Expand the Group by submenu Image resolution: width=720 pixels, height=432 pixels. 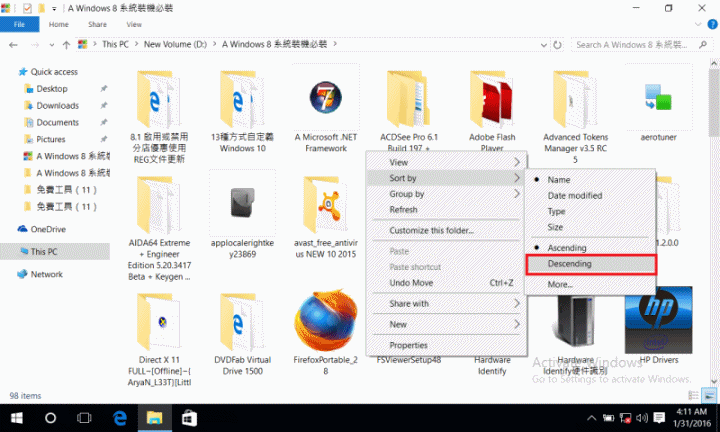coord(446,194)
